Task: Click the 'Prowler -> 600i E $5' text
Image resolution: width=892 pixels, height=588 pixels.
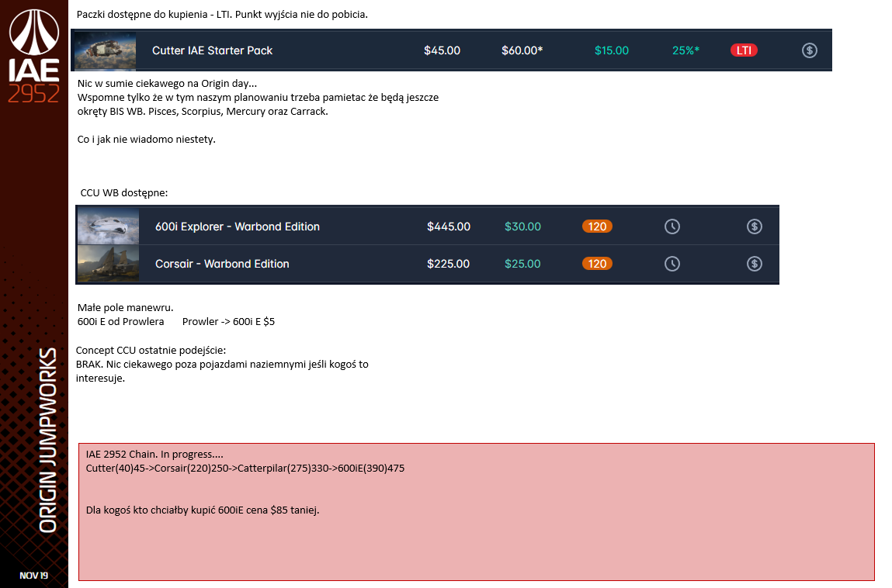Action: pos(229,321)
